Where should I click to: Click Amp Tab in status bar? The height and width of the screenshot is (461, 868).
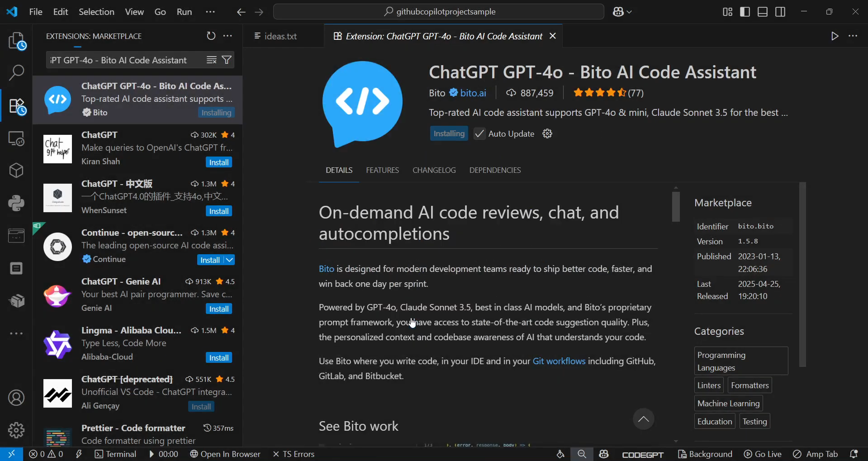coord(816,454)
